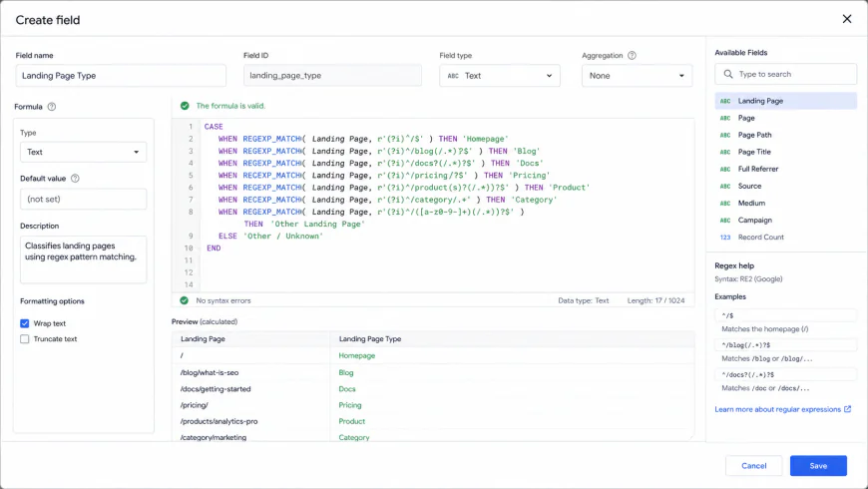
Task: Click the Homepage preview cell
Action: [x=357, y=355]
